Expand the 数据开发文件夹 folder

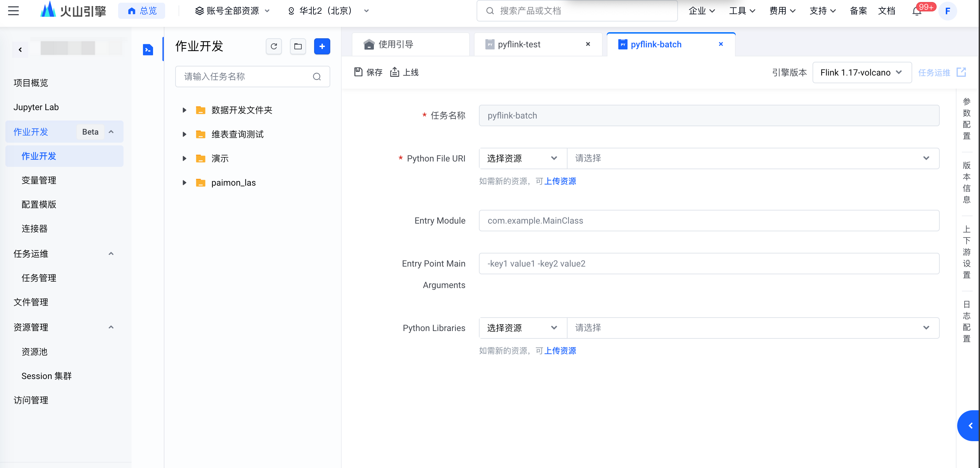pyautogui.click(x=185, y=110)
